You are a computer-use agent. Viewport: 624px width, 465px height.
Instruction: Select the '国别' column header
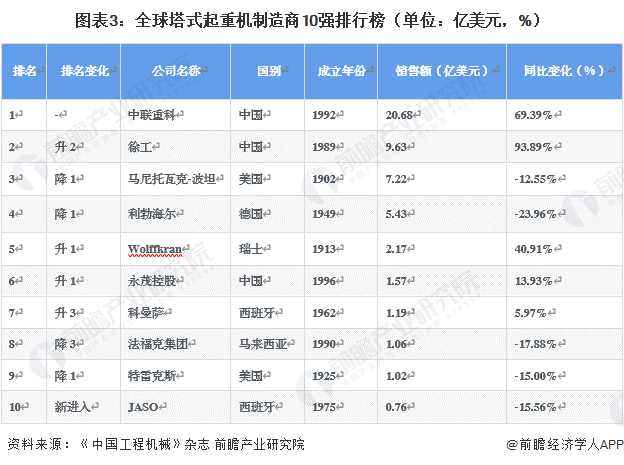pos(269,71)
